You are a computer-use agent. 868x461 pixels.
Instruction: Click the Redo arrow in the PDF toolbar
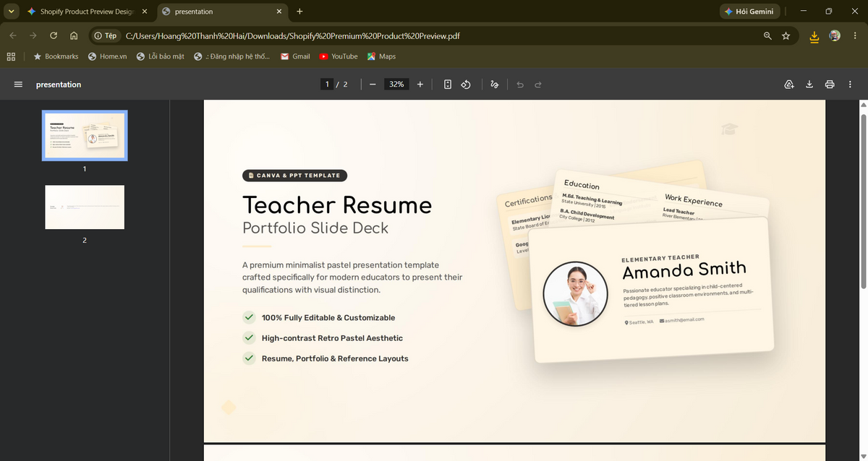pyautogui.click(x=538, y=85)
